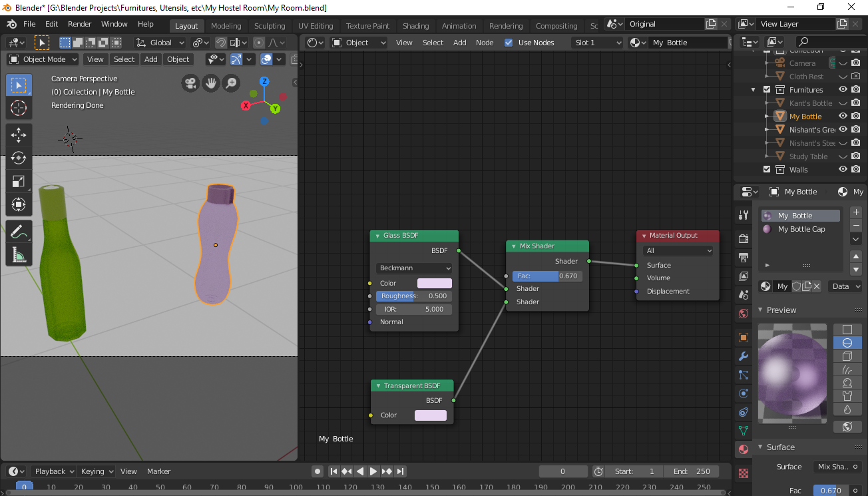Click the zoom magnifier icon in viewport
The width and height of the screenshot is (868, 496).
231,83
